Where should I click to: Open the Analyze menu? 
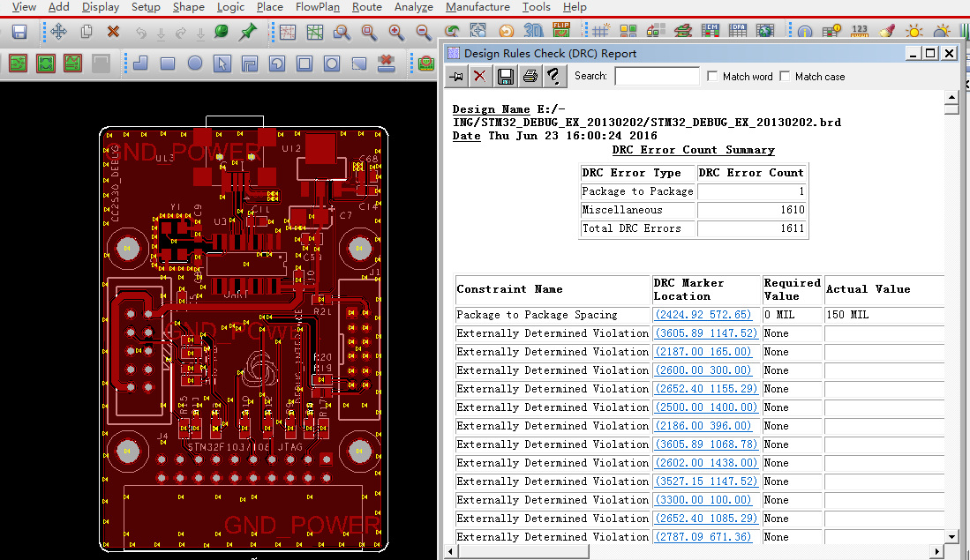(x=413, y=7)
